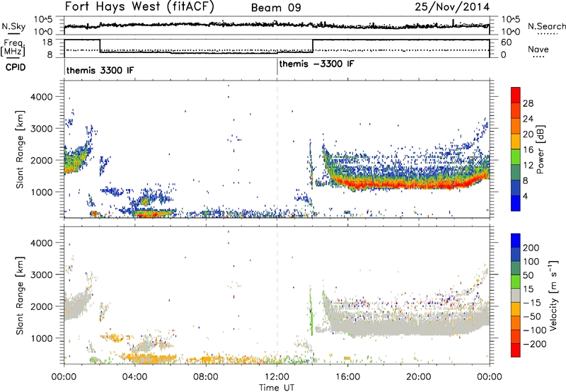The width and height of the screenshot is (566, 392).
Task: Click the date "25/Nov/2014"
Action: [x=452, y=7]
